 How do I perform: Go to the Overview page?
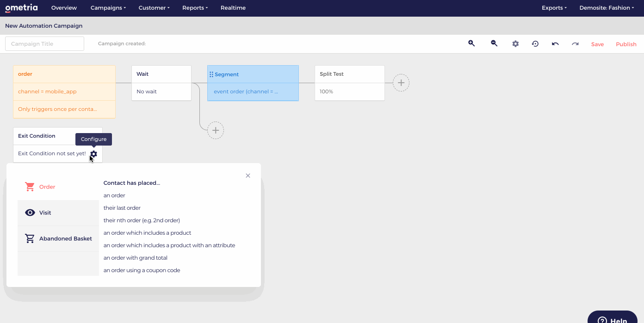coord(64,8)
